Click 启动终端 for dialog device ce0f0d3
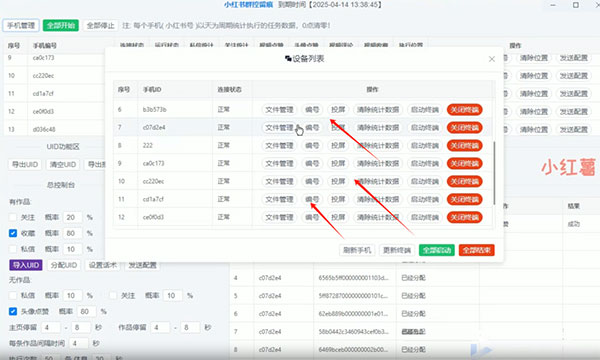This screenshot has height=360, width=600. [425, 218]
